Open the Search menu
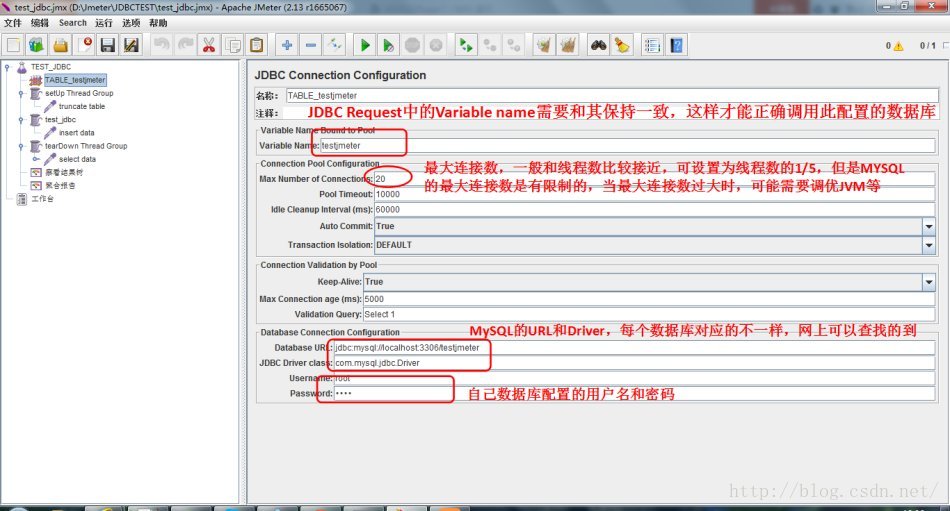 click(73, 23)
